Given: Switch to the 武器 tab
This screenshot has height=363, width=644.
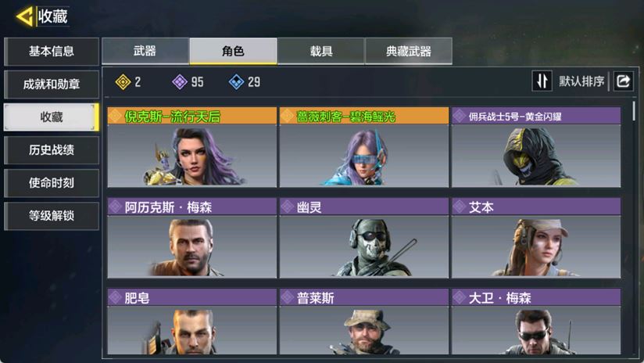Looking at the screenshot, I should tap(145, 51).
